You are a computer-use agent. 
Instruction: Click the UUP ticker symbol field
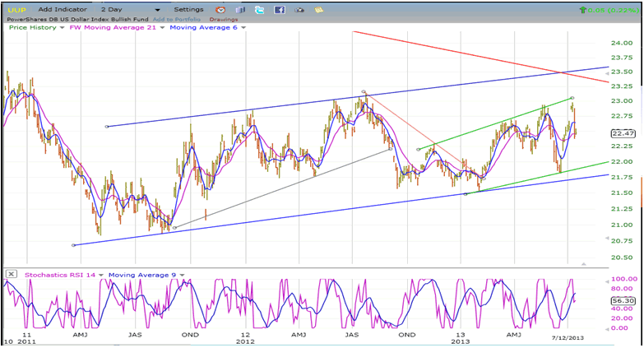point(16,9)
